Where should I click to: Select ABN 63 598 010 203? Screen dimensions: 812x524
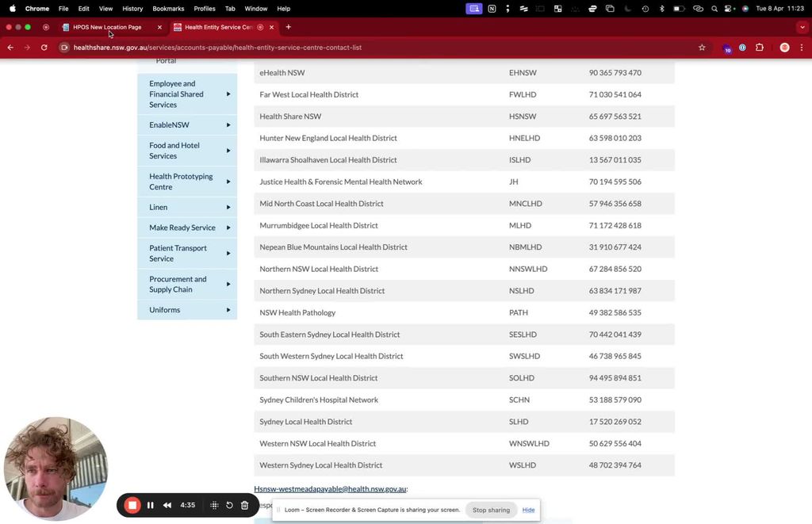click(x=615, y=138)
